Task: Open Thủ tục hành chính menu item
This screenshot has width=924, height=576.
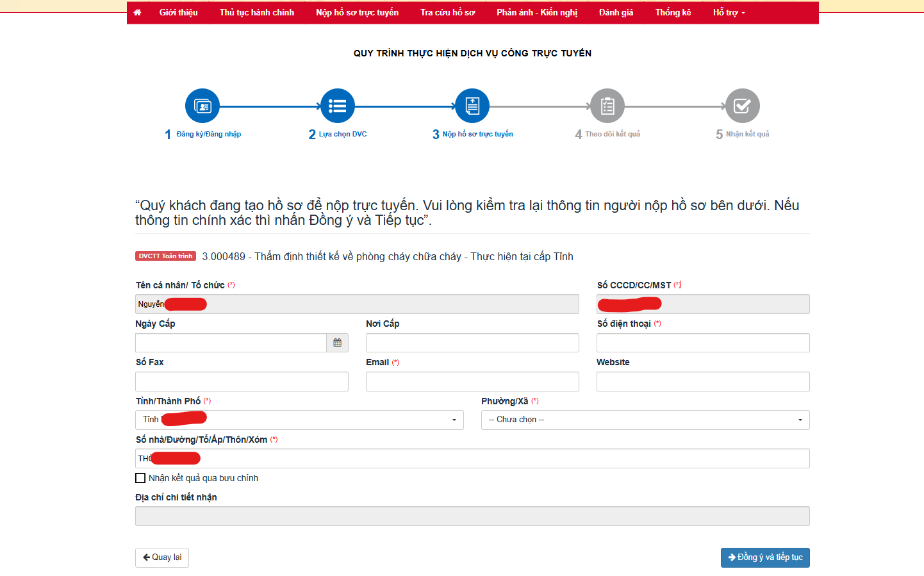Action: point(257,12)
